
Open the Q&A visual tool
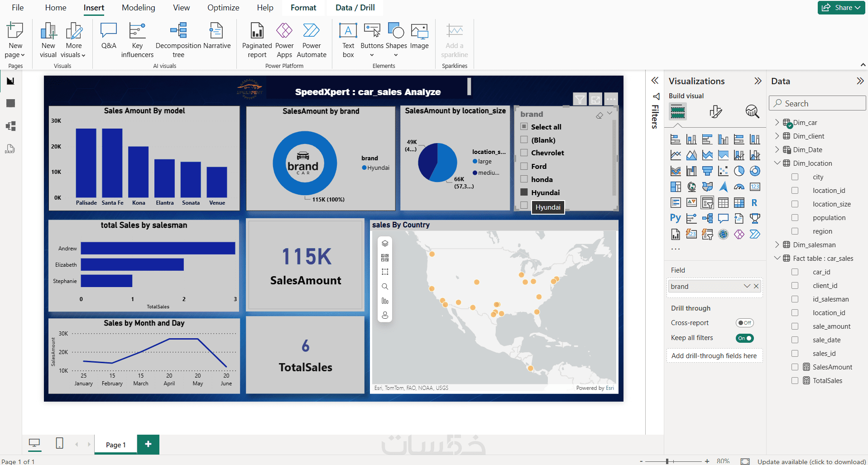coord(109,36)
